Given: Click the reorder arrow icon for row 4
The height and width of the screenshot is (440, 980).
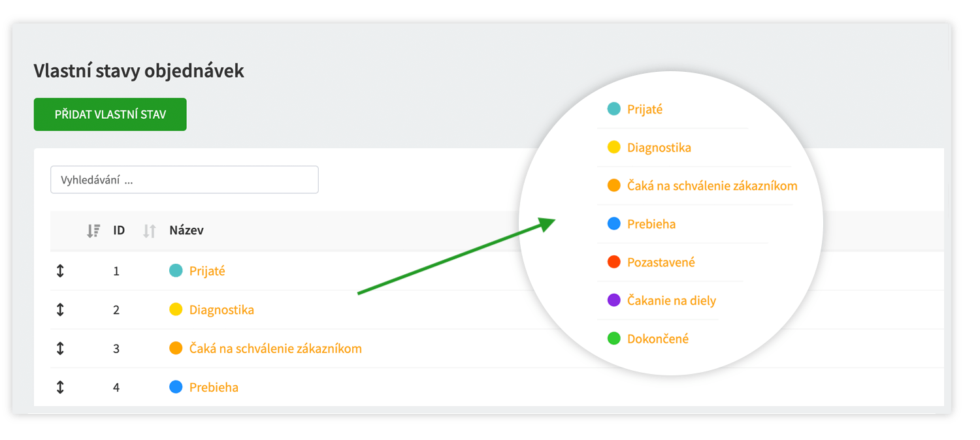Looking at the screenshot, I should pos(60,387).
